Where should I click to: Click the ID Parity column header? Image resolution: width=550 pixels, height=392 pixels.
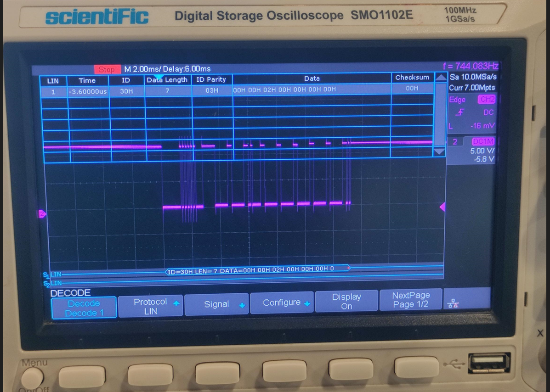(x=211, y=79)
